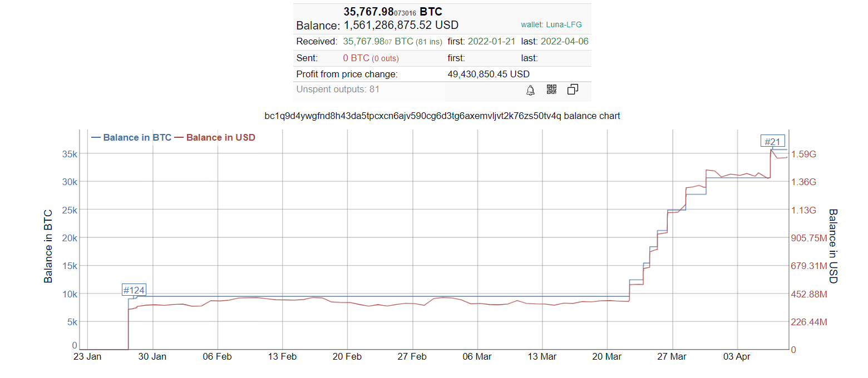Click the wallet address chart title
Image resolution: width=868 pixels, height=378 pixels.
tap(442, 116)
